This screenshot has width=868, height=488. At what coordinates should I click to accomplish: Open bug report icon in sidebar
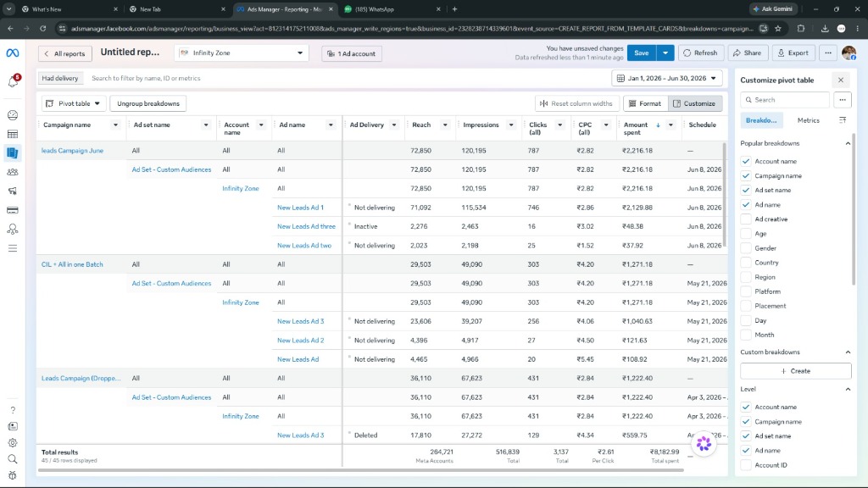pos(13,475)
